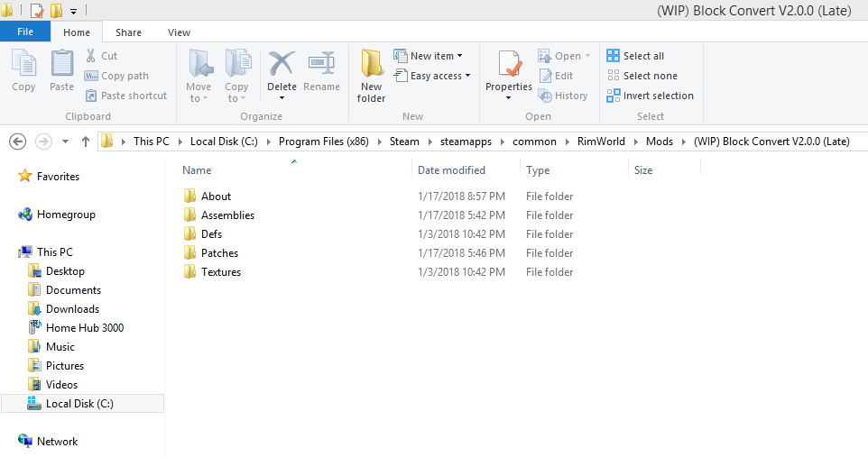Open the recent locations dropdown arrow

tap(65, 142)
